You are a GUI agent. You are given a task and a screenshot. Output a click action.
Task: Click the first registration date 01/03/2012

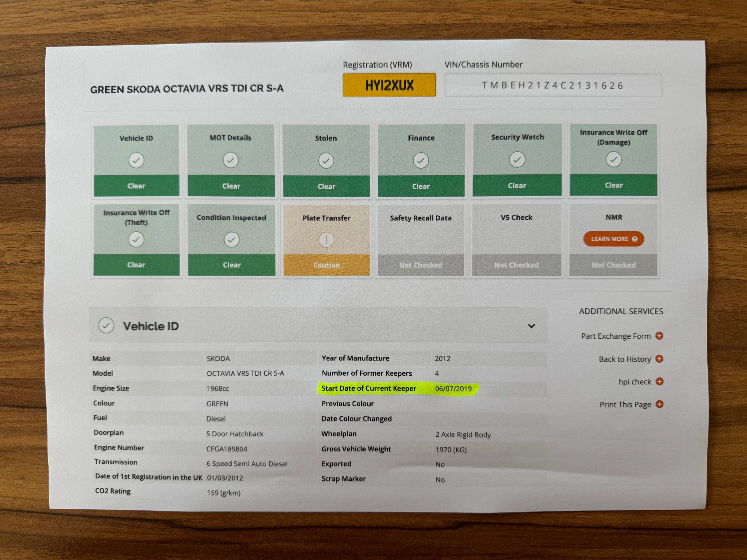(x=225, y=478)
